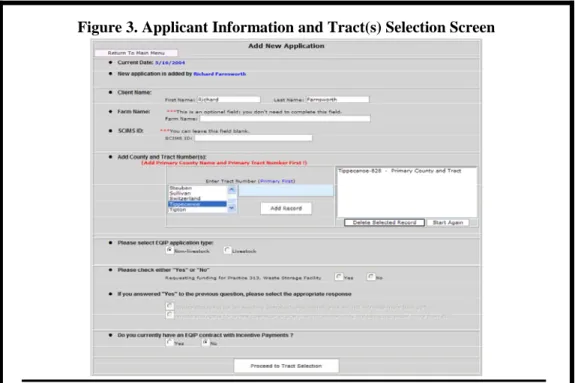Screen dimensions: 575x383
Task: Click Return To Main Menu button
Action: click(x=136, y=53)
